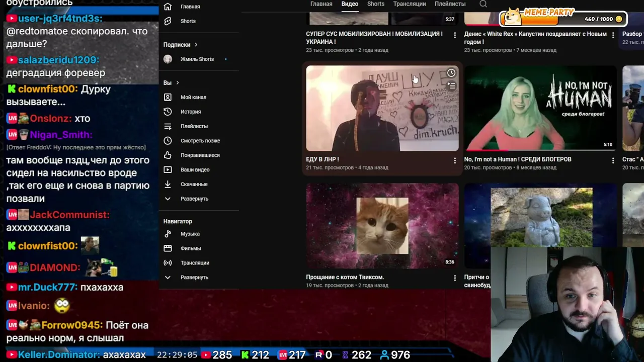Open the channel's Плейлисты tab
The image size is (644, 362).
pyautogui.click(x=450, y=4)
